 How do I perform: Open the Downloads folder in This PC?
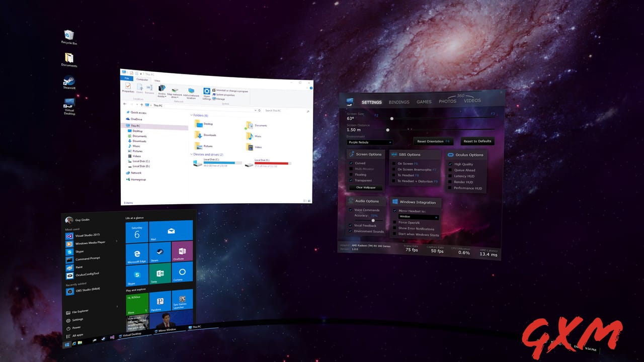coord(205,135)
